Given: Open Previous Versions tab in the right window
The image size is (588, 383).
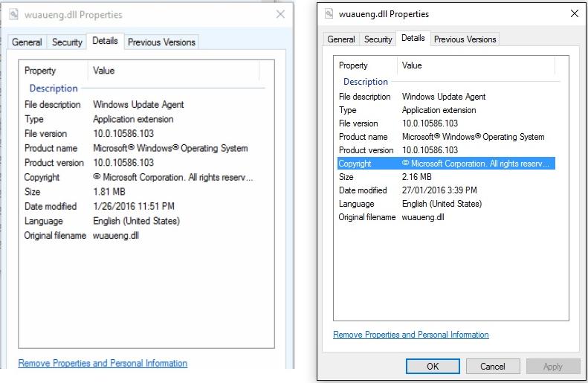Looking at the screenshot, I should point(465,39).
